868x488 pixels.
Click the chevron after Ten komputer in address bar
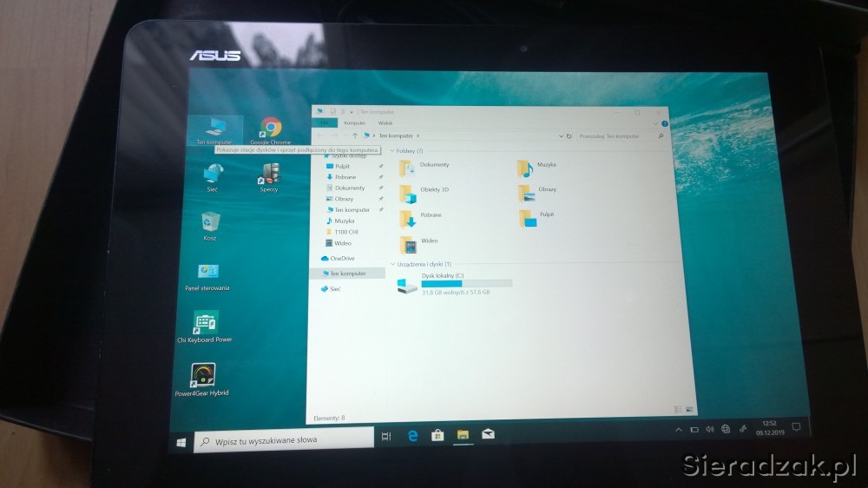click(x=418, y=135)
